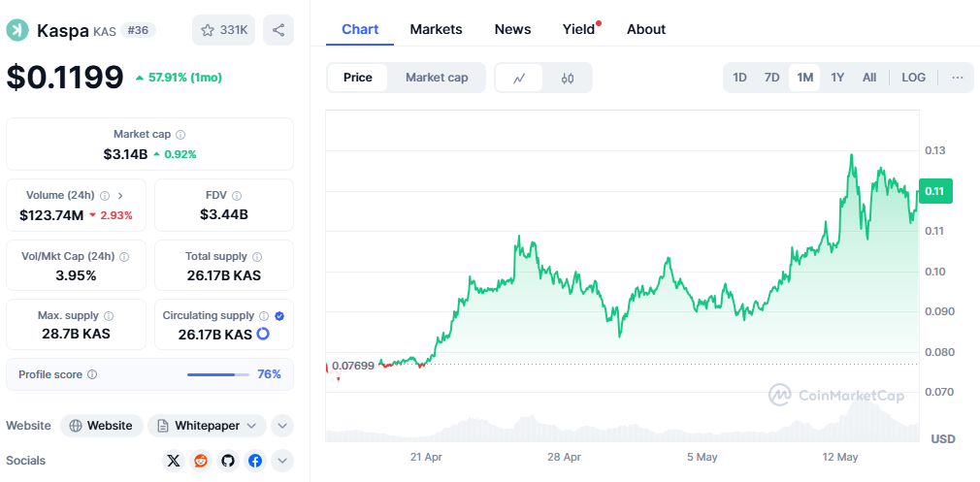The width and height of the screenshot is (980, 482).
Task: Click the 21 Apr date label
Action: (426, 457)
